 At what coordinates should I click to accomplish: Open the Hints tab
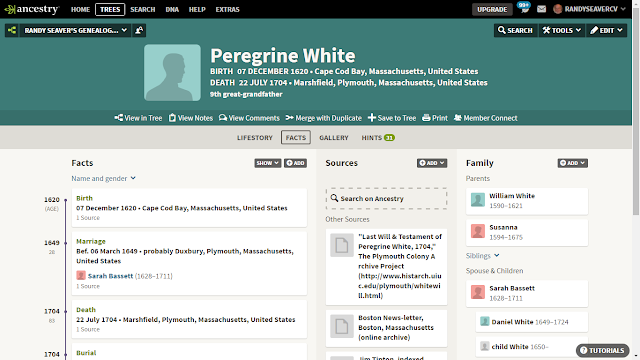378,138
